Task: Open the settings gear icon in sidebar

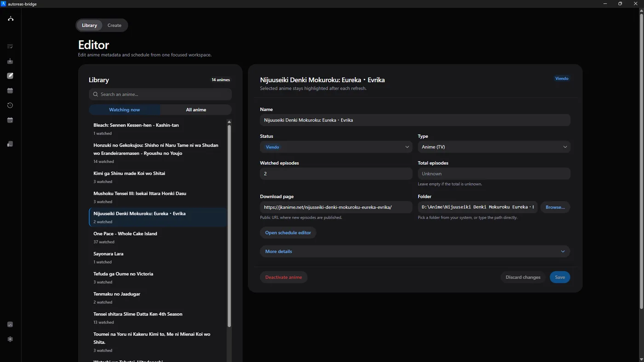Action: (10, 339)
